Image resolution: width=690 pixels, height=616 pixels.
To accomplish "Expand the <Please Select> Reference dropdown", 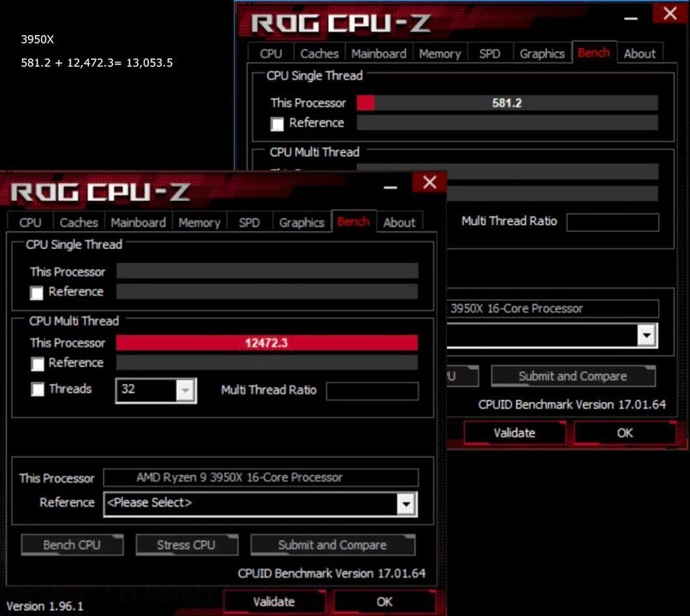I will [407, 504].
